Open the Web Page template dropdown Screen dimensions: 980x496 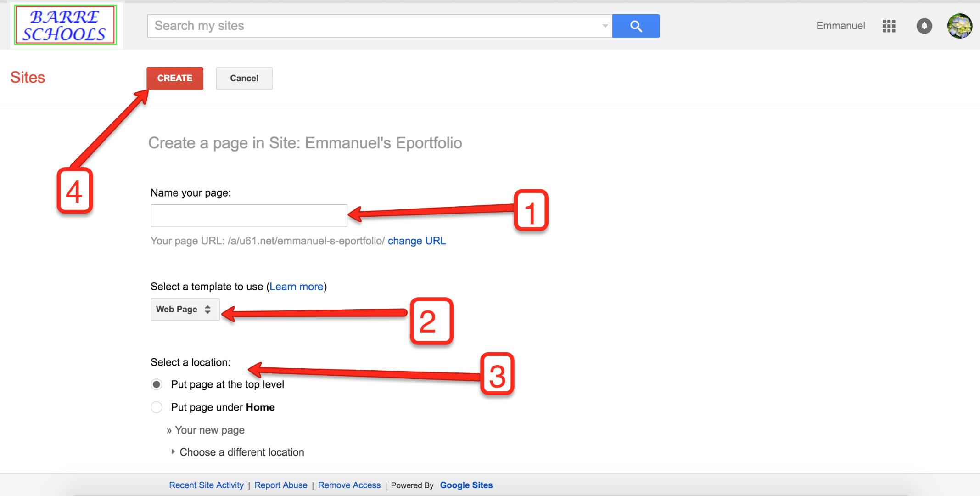185,309
